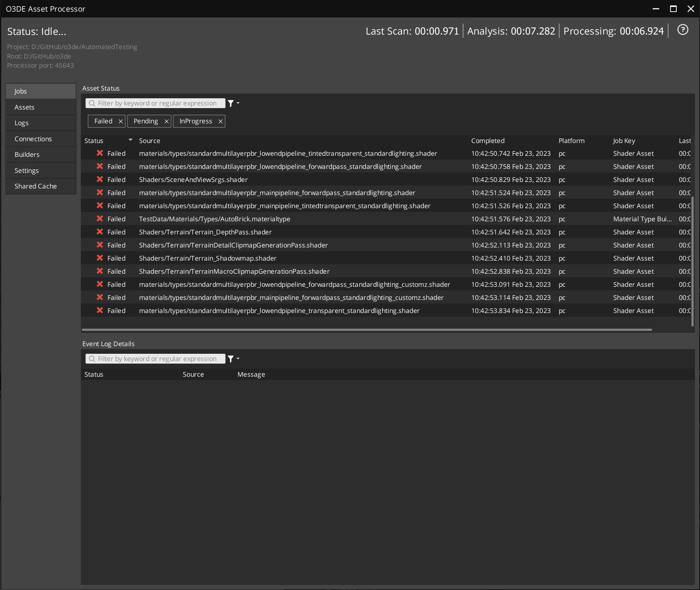Open the help question mark icon
This screenshot has height=590, width=700.
pos(683,30)
